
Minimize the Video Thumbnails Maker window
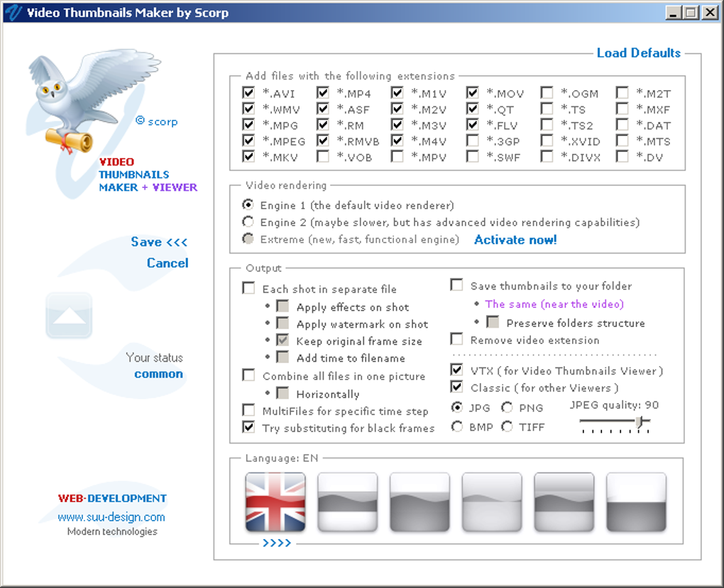tap(673, 13)
